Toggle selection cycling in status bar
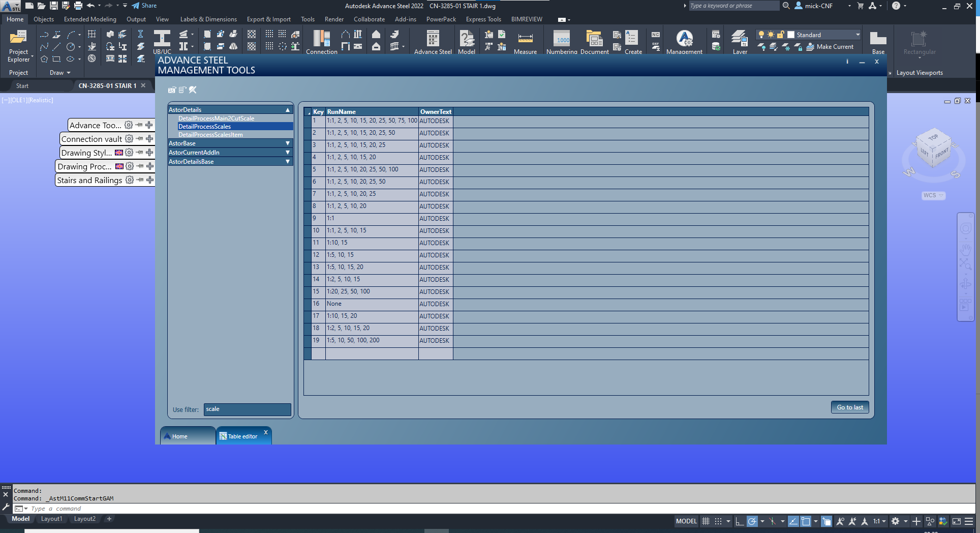Viewport: 980px width, 533px height. point(826,521)
